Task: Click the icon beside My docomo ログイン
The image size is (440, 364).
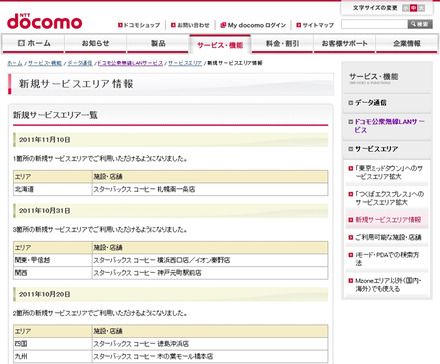Action: pyautogui.click(x=223, y=25)
